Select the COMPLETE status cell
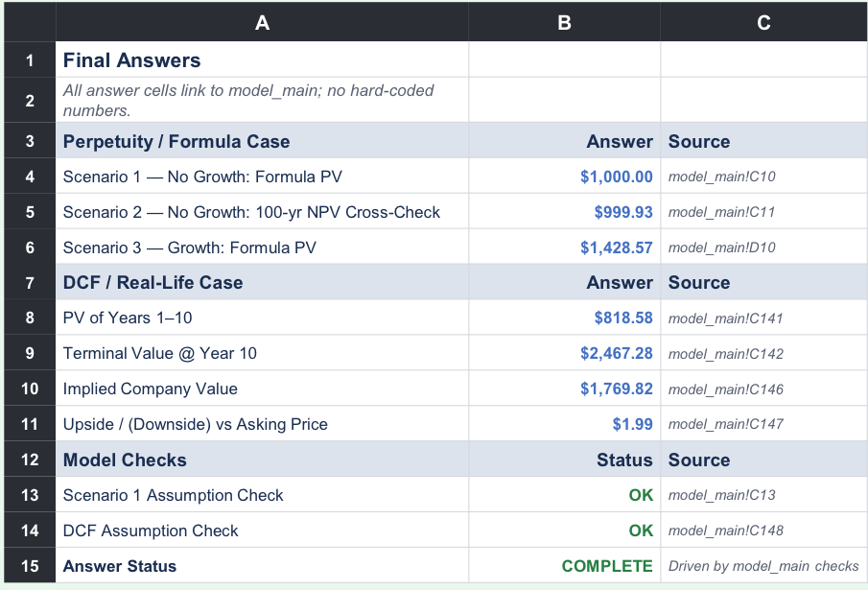Image resolution: width=868 pixels, height=590 pixels. click(564, 566)
